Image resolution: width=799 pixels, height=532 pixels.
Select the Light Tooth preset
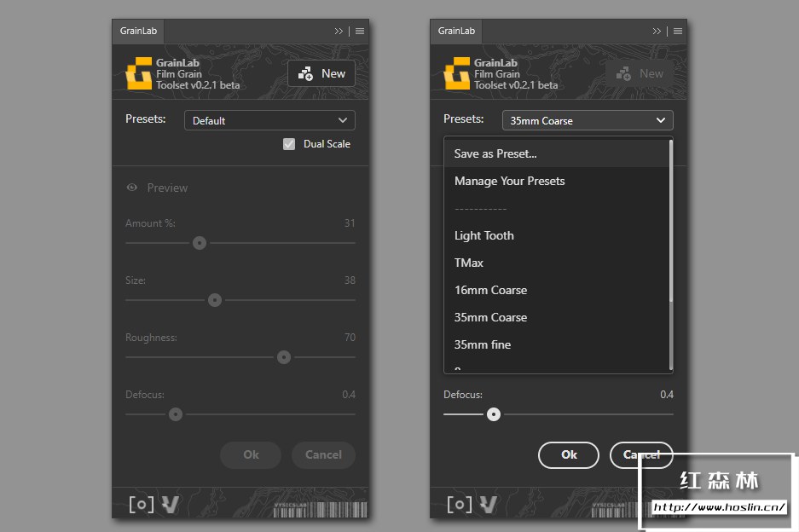pos(557,236)
